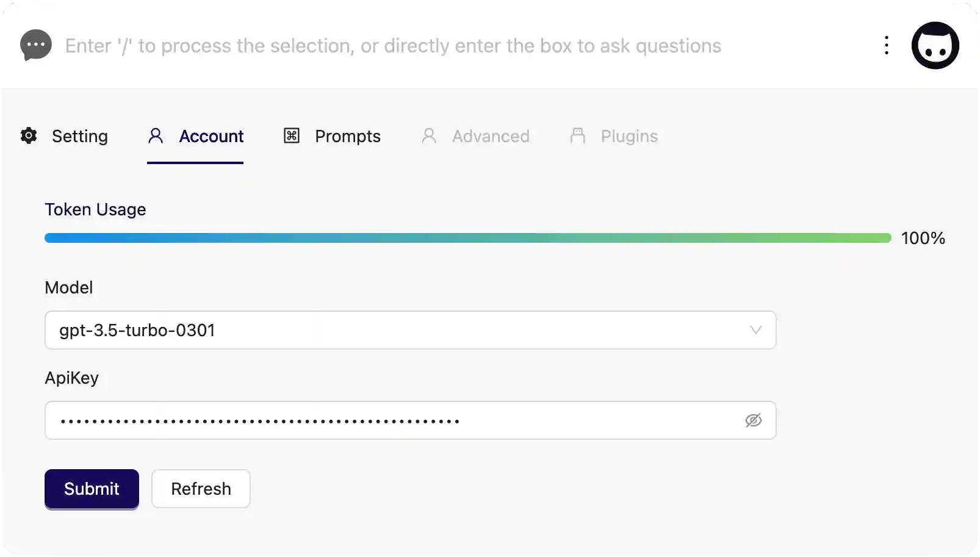
Task: Click the person icon beside Account
Action: point(156,135)
